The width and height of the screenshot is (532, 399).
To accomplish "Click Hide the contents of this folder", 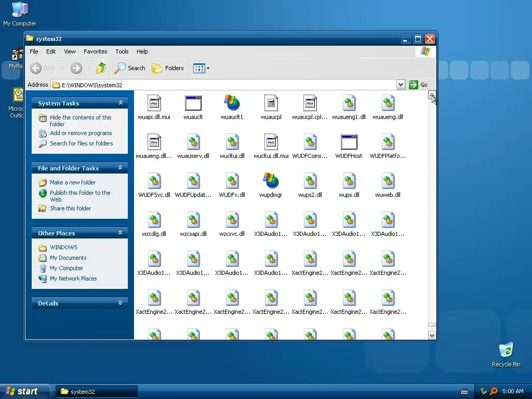I will [x=81, y=121].
